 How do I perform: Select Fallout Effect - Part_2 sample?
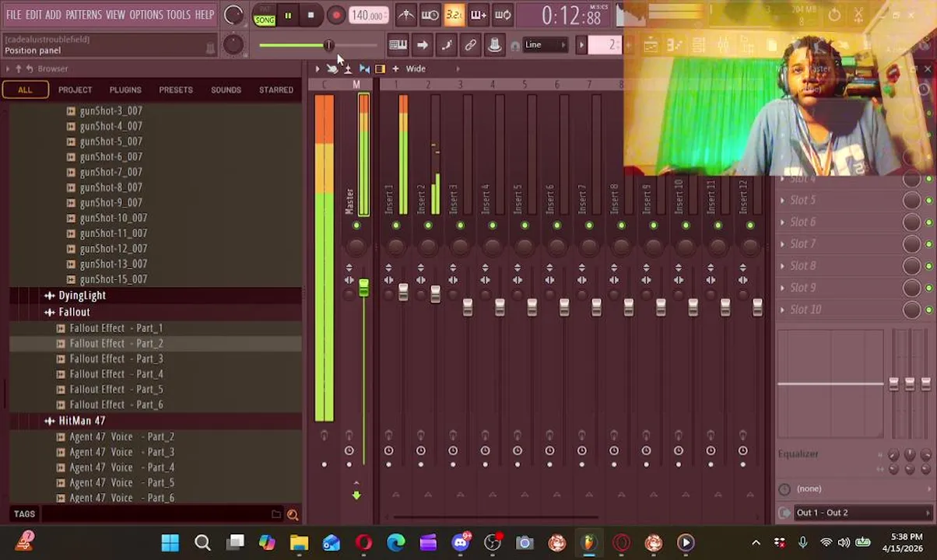(x=116, y=343)
